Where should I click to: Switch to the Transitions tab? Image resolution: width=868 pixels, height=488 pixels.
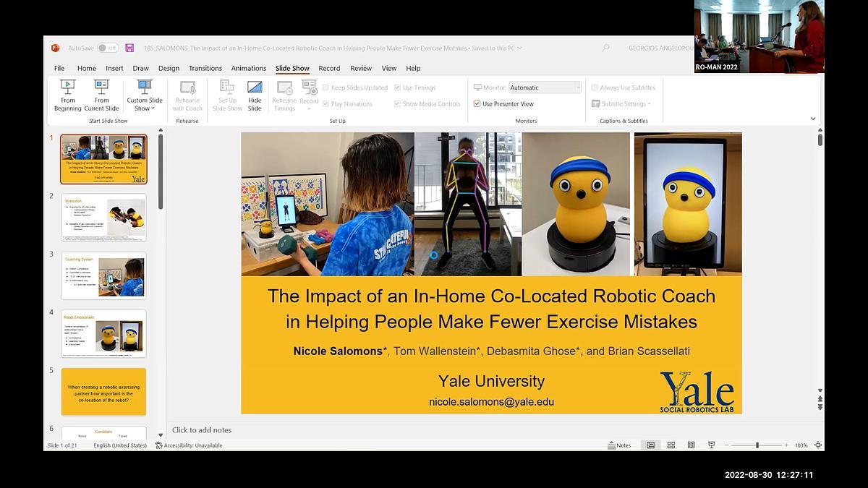[x=205, y=68]
